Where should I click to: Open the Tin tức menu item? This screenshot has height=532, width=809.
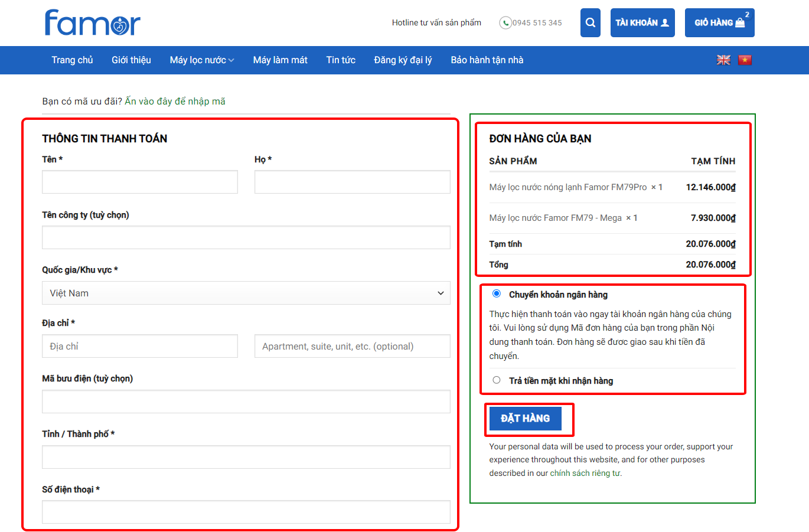pos(341,60)
